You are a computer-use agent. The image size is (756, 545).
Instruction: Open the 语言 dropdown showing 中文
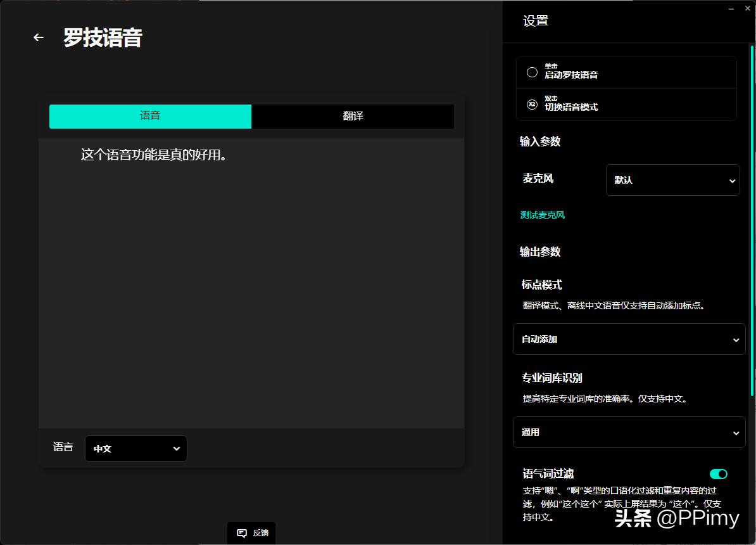[x=135, y=448]
